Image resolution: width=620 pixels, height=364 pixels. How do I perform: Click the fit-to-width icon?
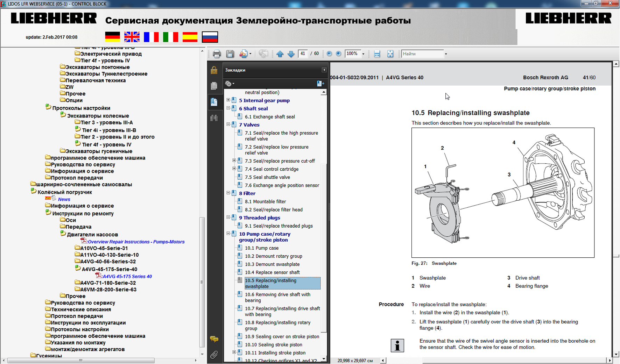pos(377,54)
